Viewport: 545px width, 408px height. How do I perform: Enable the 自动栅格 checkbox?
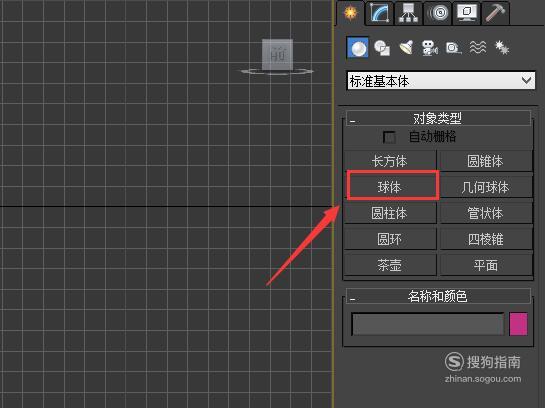(x=389, y=137)
